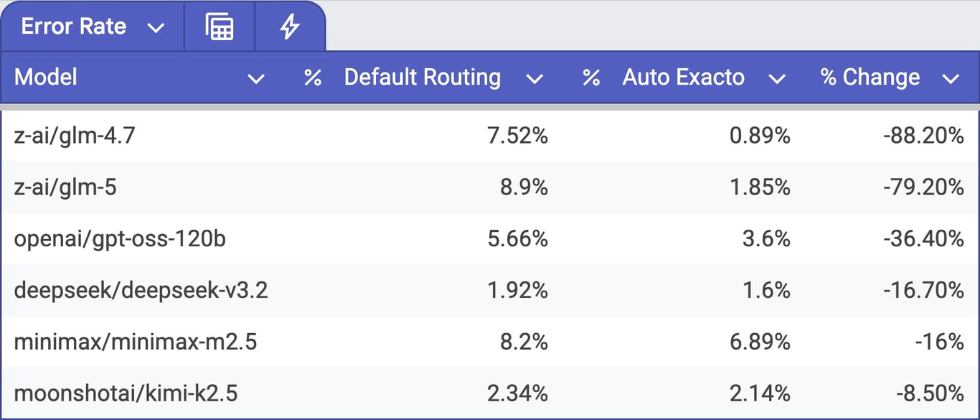The width and height of the screenshot is (980, 420).
Task: Click the calculator table icon tab
Action: click(x=220, y=27)
